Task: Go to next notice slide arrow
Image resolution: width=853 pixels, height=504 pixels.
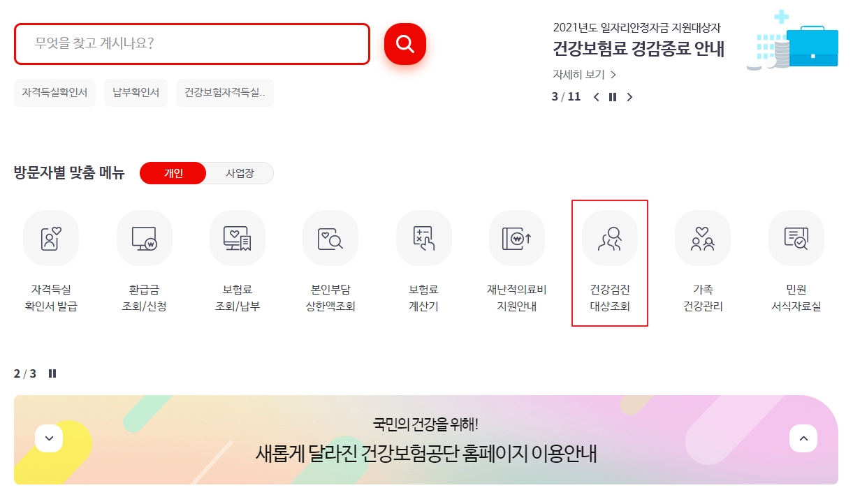Action: 629,97
